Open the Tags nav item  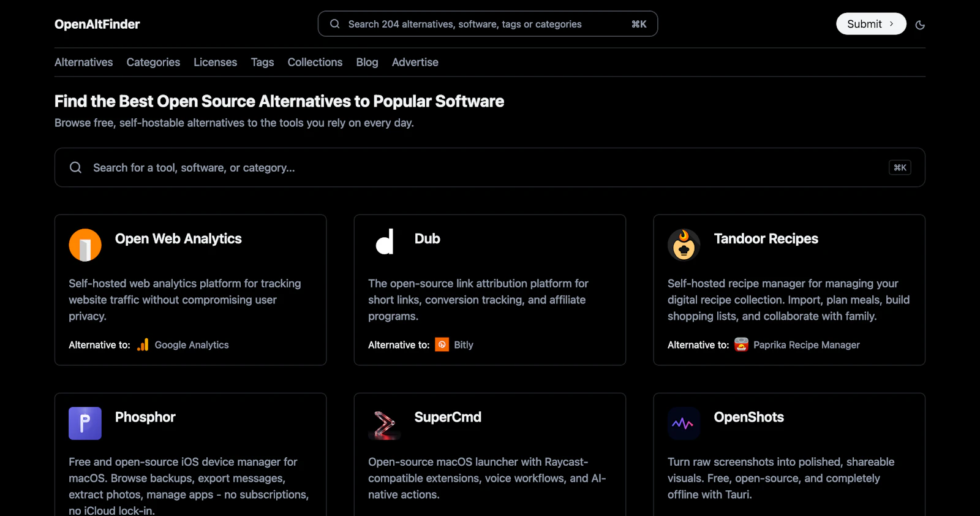click(262, 62)
